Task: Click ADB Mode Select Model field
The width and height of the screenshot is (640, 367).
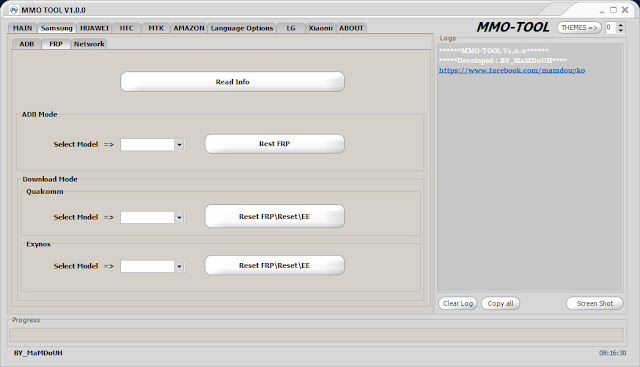Action: click(x=147, y=145)
